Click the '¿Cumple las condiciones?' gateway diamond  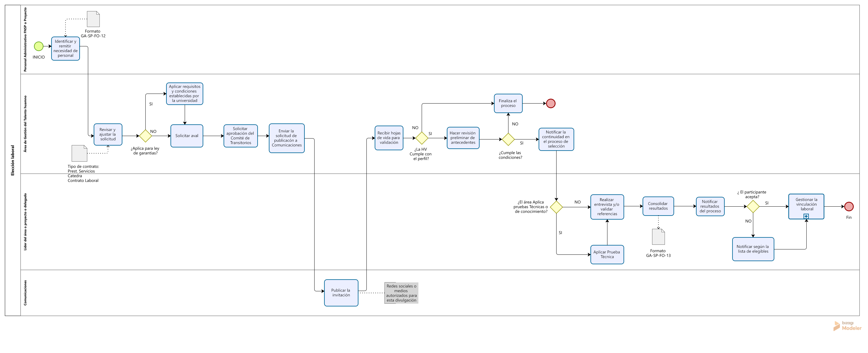coord(508,139)
